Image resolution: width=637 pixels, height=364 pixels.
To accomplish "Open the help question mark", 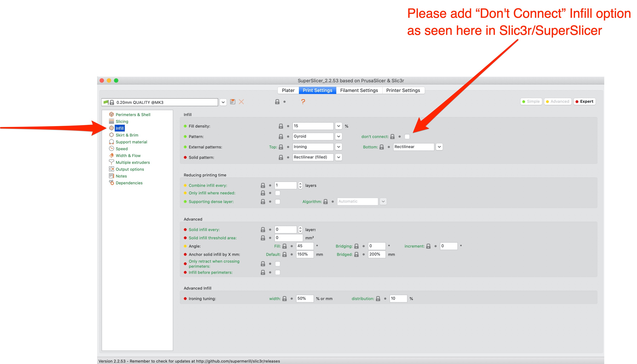I will pyautogui.click(x=303, y=102).
